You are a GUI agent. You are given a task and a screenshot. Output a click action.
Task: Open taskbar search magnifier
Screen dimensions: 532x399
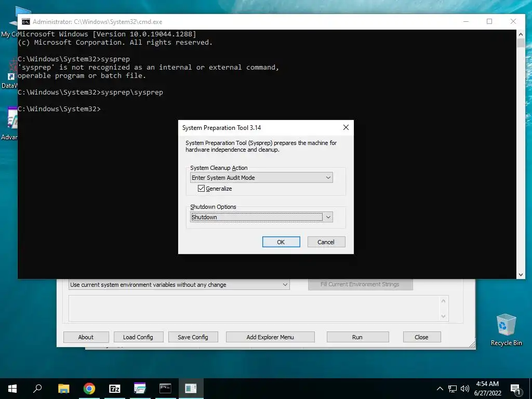tap(37, 389)
